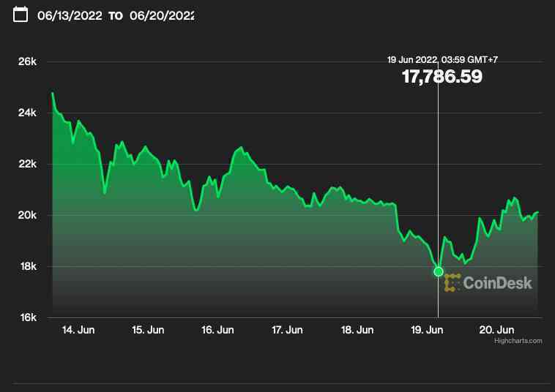555x392 pixels.
Task: Click the 22k price axis label
Action: coord(27,164)
